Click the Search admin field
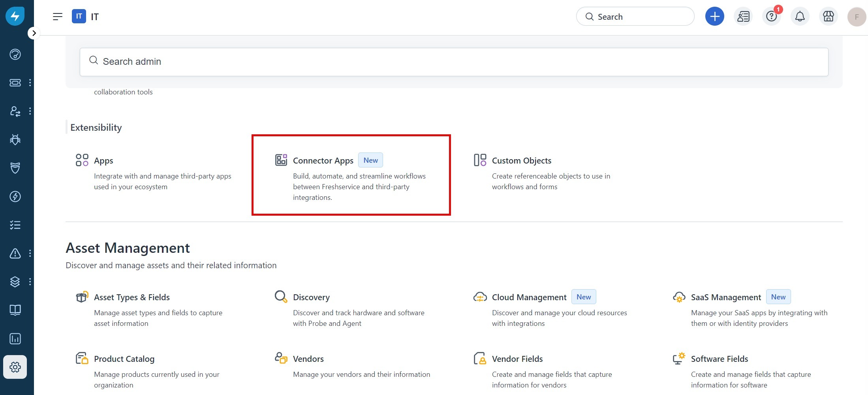Screen dimensions: 868x395 coord(454,62)
